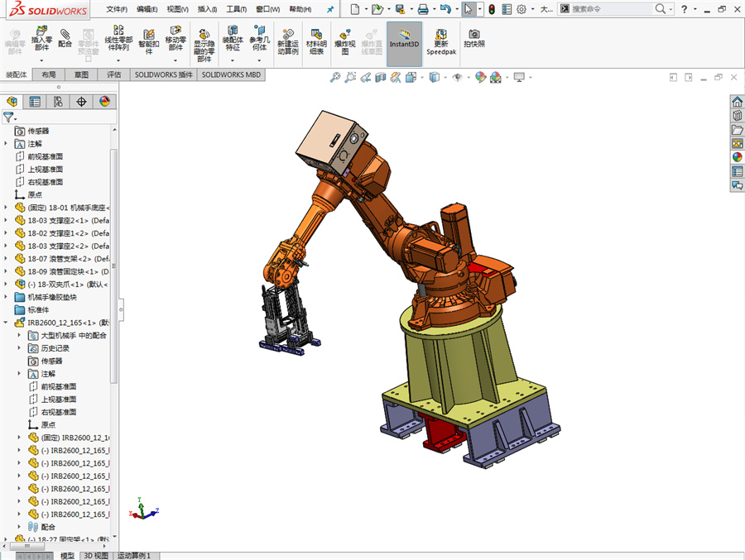The height and width of the screenshot is (560, 745).
Task: Open the feature tree filter dropdown
Action: pyautogui.click(x=10, y=117)
